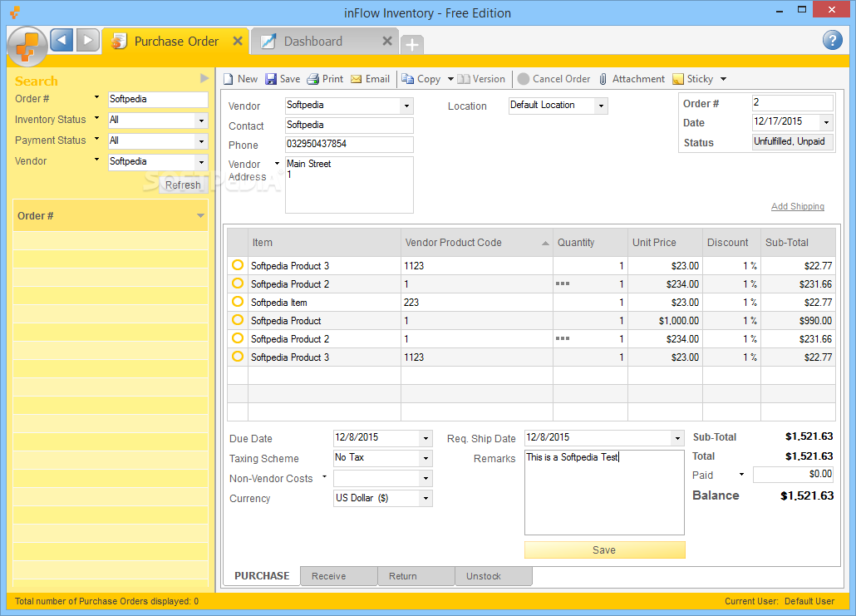This screenshot has width=856, height=616.
Task: Go back with the left arrow button
Action: 61,41
